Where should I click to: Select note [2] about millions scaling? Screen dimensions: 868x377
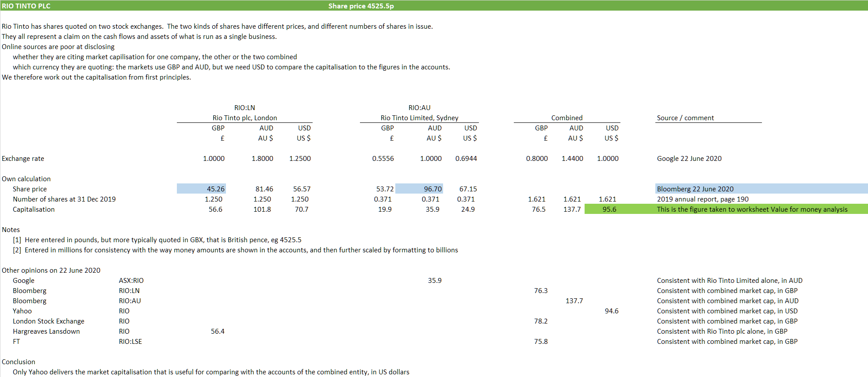235,250
